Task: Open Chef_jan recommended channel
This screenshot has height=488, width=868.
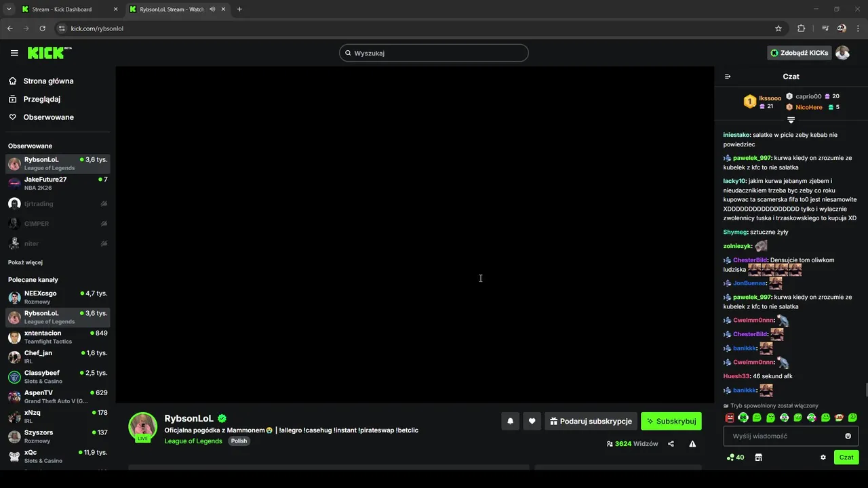Action: click(x=58, y=357)
